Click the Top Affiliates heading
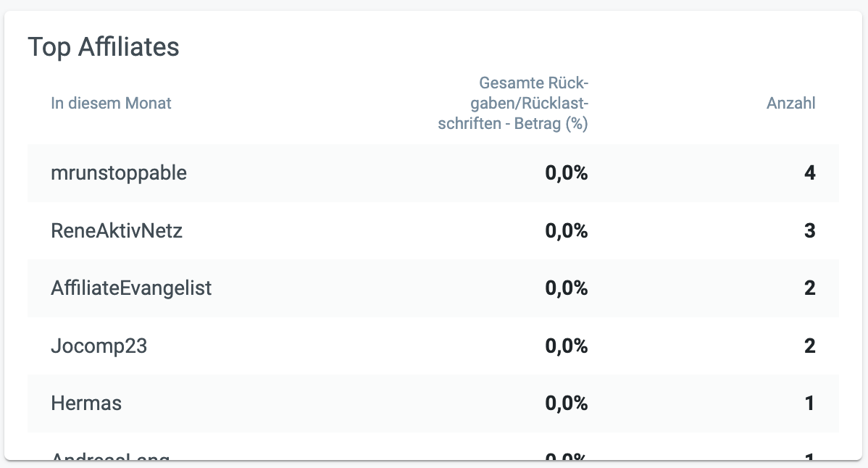 (x=104, y=47)
